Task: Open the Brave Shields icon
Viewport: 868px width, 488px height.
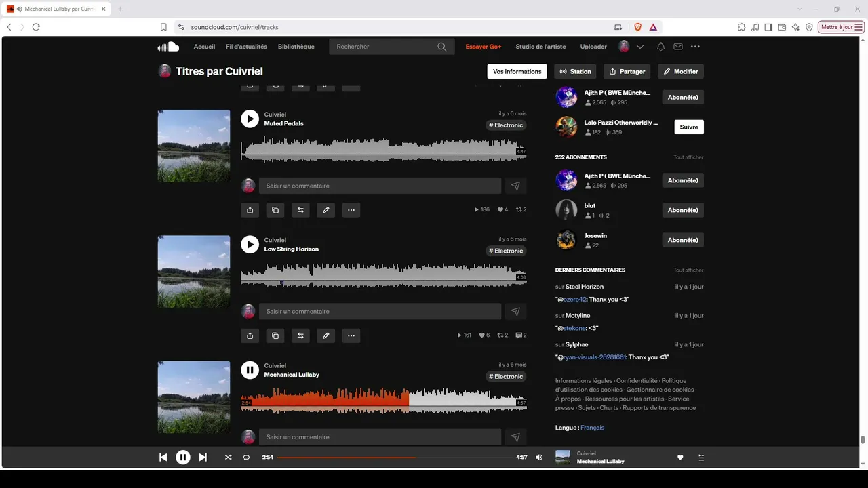Action: click(x=637, y=27)
